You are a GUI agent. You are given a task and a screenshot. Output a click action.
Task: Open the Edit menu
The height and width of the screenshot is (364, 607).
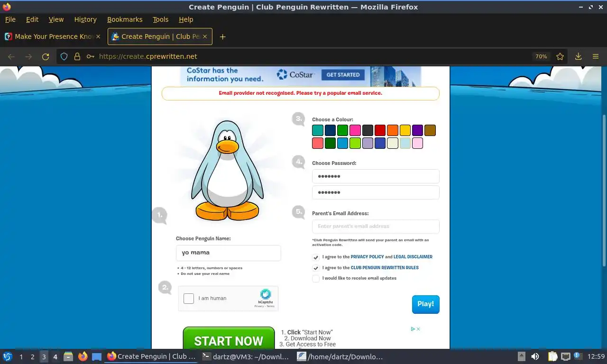32,19
